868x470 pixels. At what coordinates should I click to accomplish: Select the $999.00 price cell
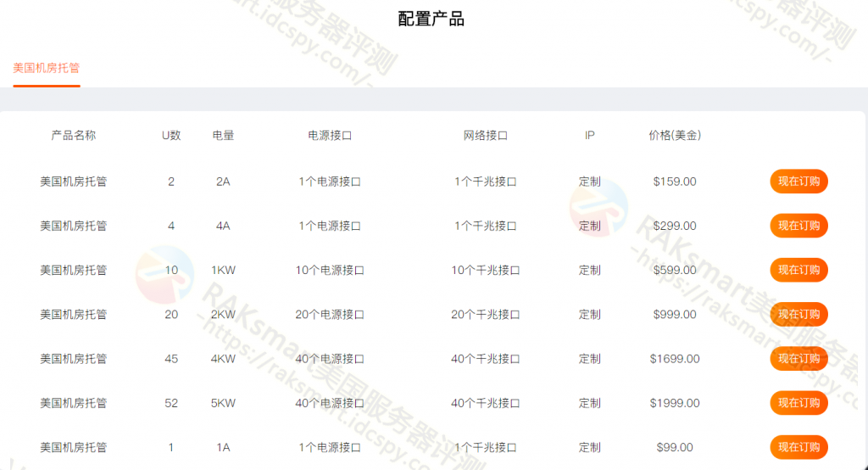[675, 314]
